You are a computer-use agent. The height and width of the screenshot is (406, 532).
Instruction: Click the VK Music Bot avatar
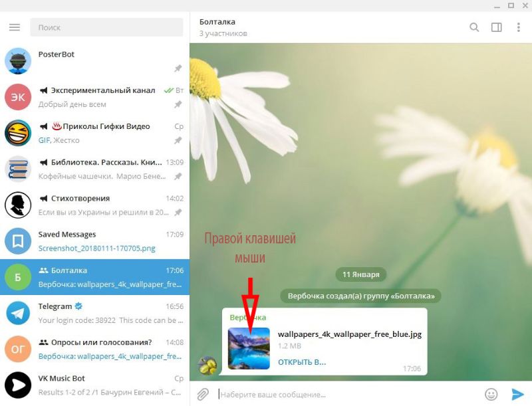(18, 385)
